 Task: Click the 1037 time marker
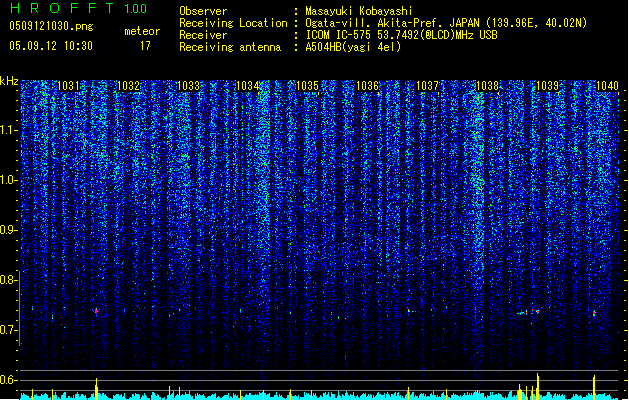click(x=428, y=86)
